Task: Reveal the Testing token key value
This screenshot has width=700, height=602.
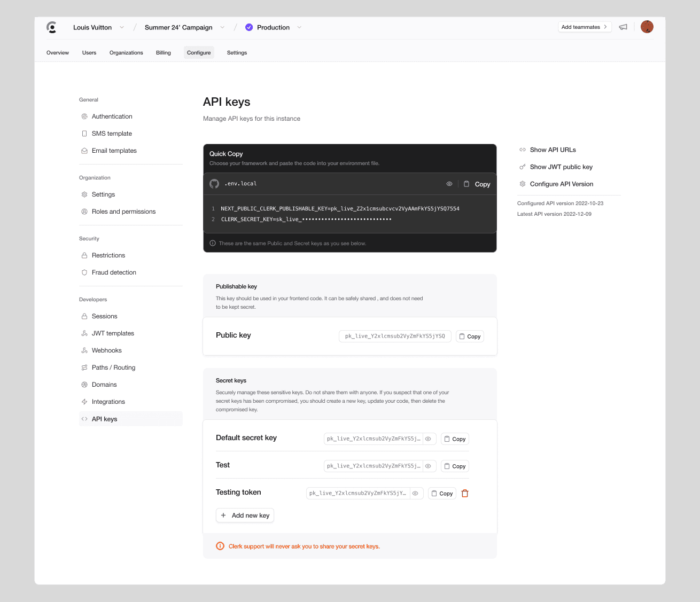Action: pos(416,493)
